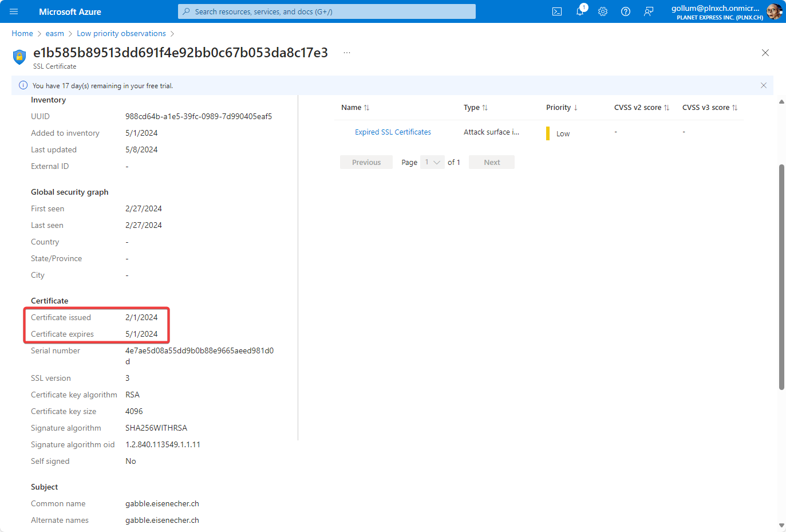Click the user account avatar

pyautogui.click(x=774, y=11)
